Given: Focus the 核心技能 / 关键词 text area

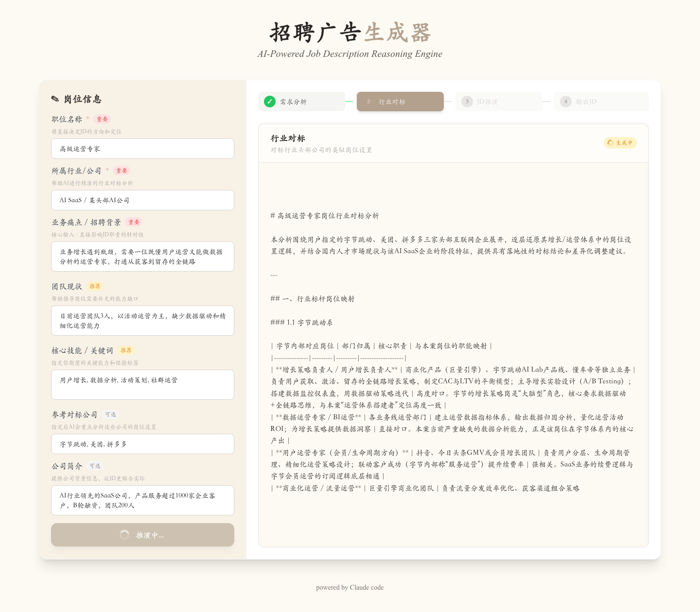Looking at the screenshot, I should tap(142, 385).
